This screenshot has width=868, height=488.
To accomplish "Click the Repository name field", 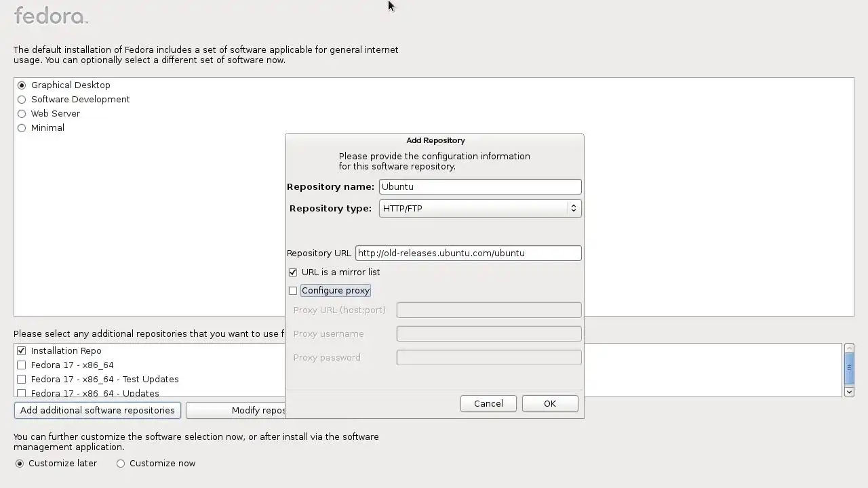I will (480, 186).
